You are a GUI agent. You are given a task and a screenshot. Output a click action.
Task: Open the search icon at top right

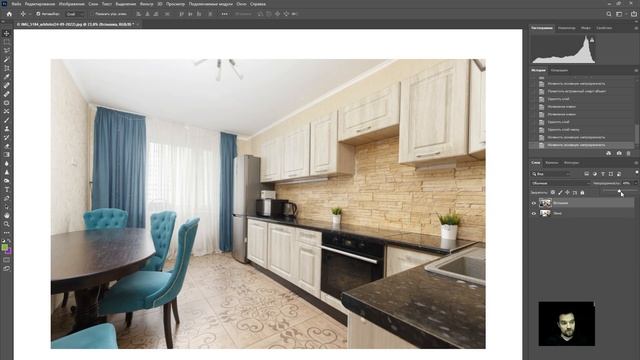coord(609,14)
